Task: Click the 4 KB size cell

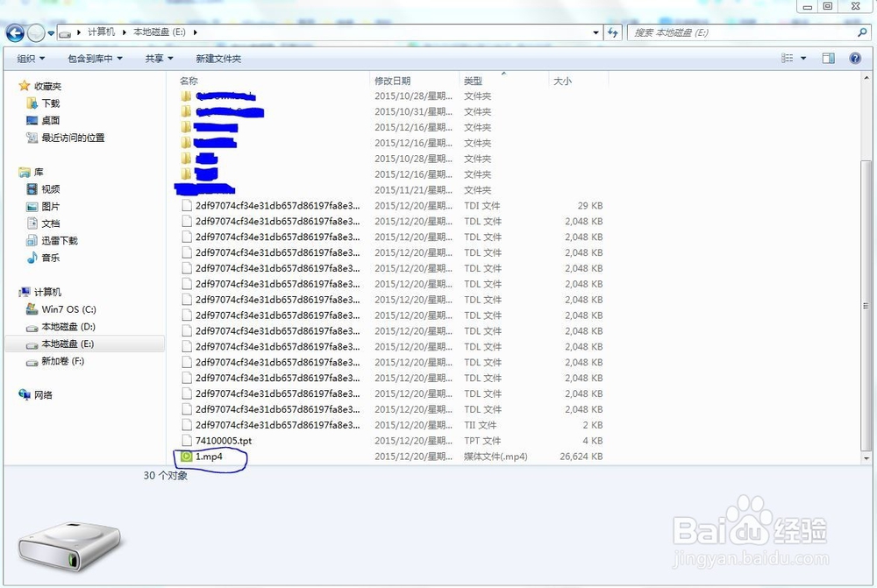Action: click(592, 441)
